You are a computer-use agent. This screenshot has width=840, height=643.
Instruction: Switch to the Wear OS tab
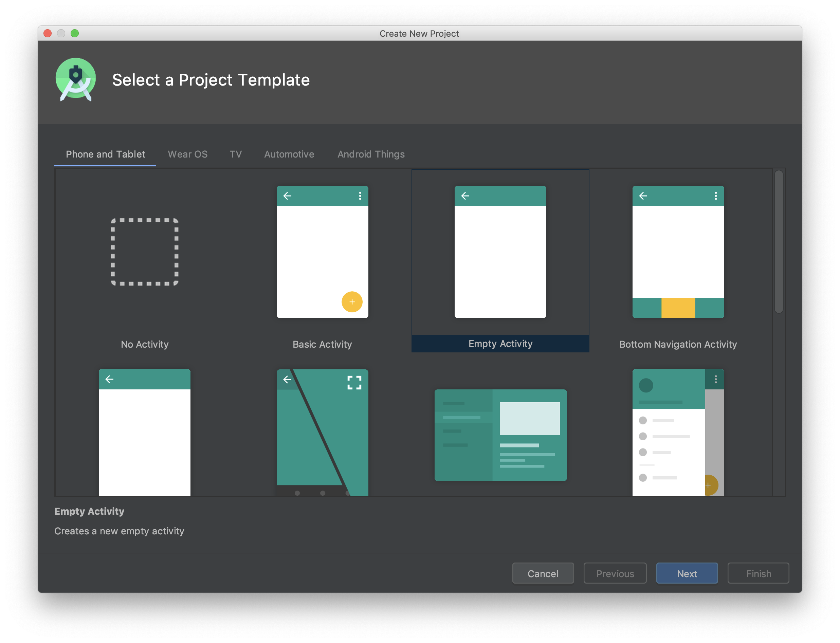[x=187, y=154]
